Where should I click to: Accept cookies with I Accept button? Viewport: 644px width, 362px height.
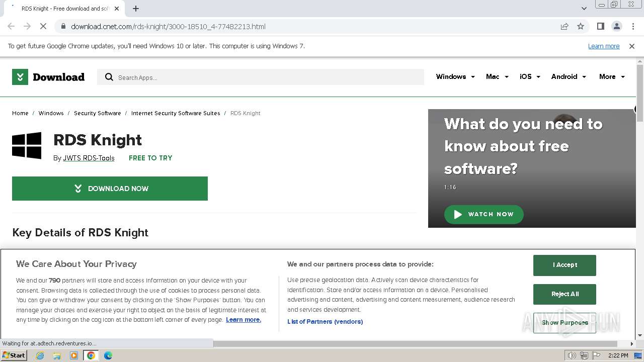click(565, 265)
